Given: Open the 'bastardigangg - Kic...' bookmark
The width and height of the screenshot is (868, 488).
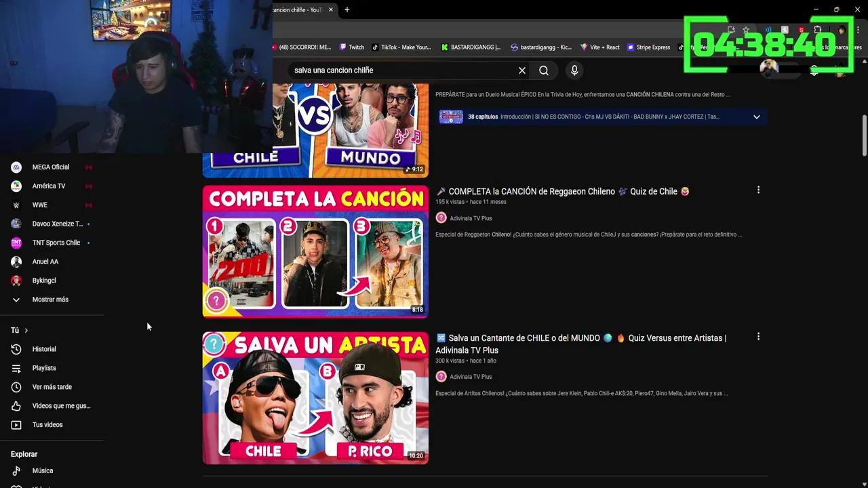Looking at the screenshot, I should coord(541,47).
